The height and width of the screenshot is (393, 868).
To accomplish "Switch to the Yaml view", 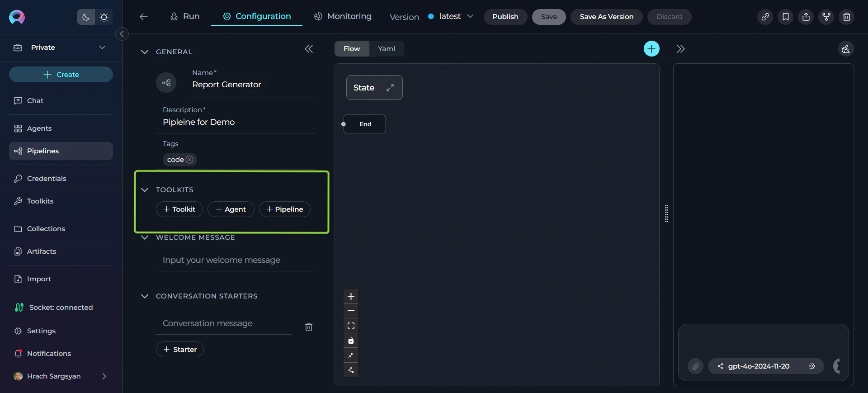I will point(387,49).
